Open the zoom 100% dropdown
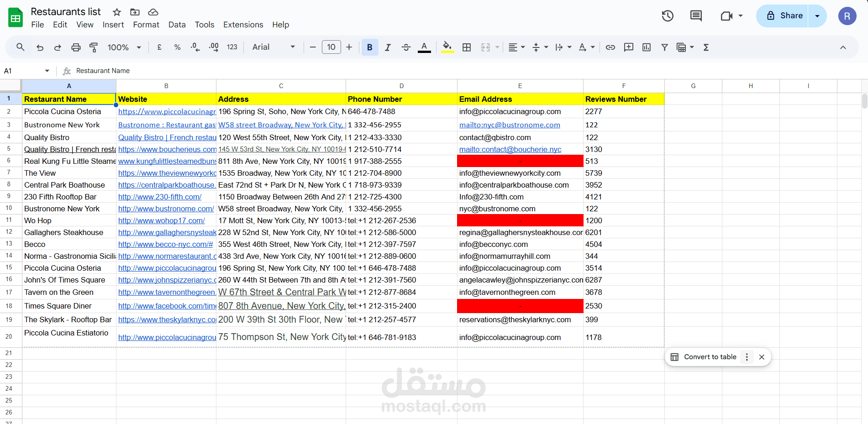Viewport: 868px width, 424px height. click(x=124, y=47)
